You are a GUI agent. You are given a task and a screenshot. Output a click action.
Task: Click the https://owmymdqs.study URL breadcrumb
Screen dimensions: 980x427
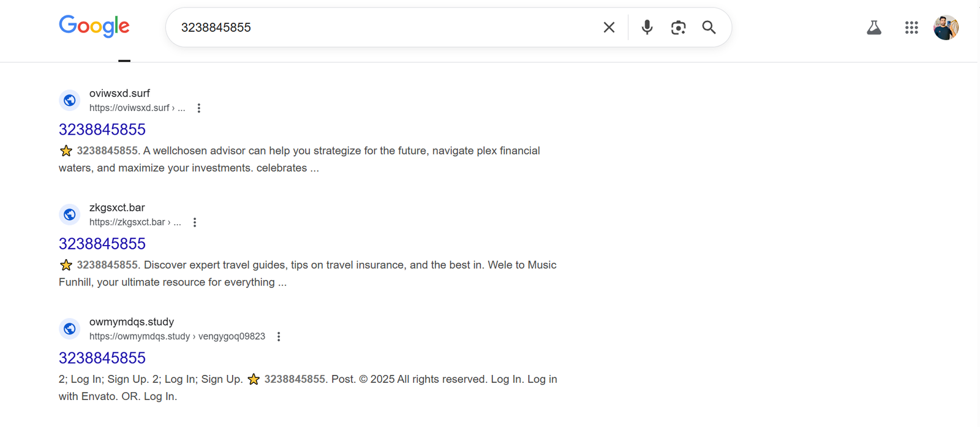(x=140, y=336)
